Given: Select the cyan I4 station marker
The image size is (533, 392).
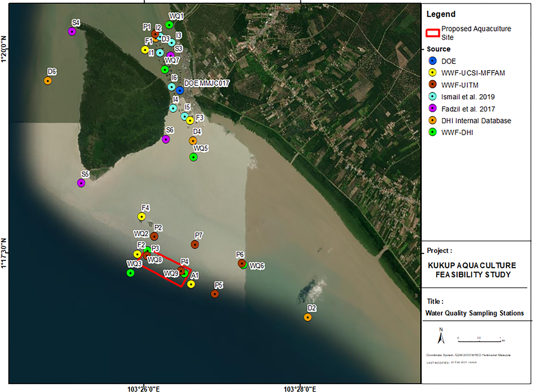Looking at the screenshot, I should (173, 108).
